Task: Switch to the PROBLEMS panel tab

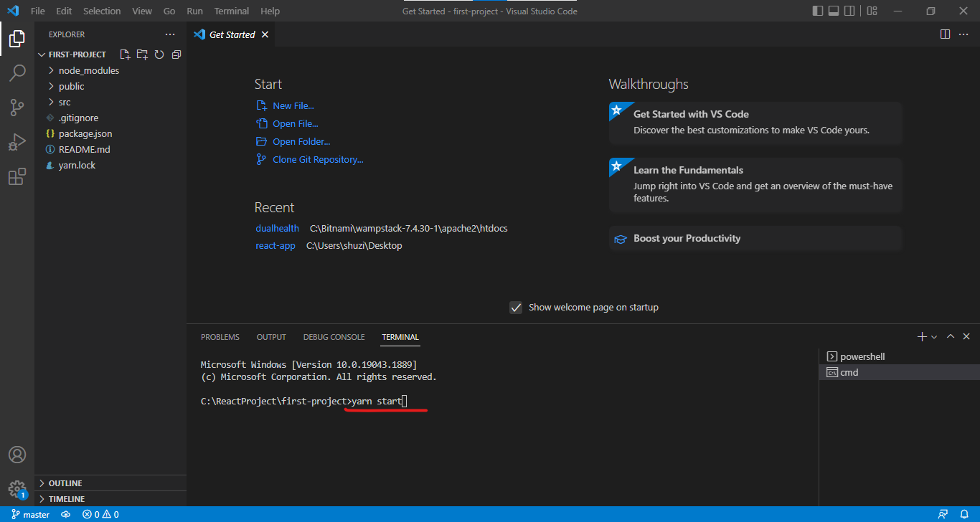Action: point(220,337)
